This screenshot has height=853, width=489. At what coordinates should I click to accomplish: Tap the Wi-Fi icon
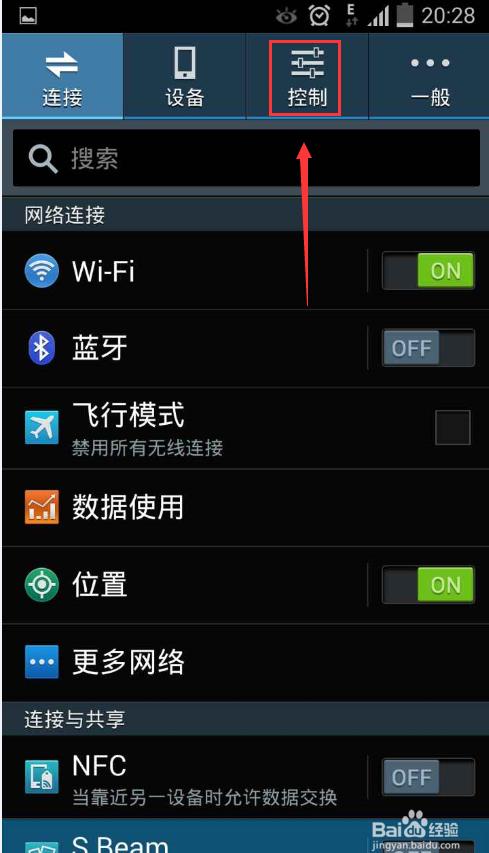(x=42, y=270)
